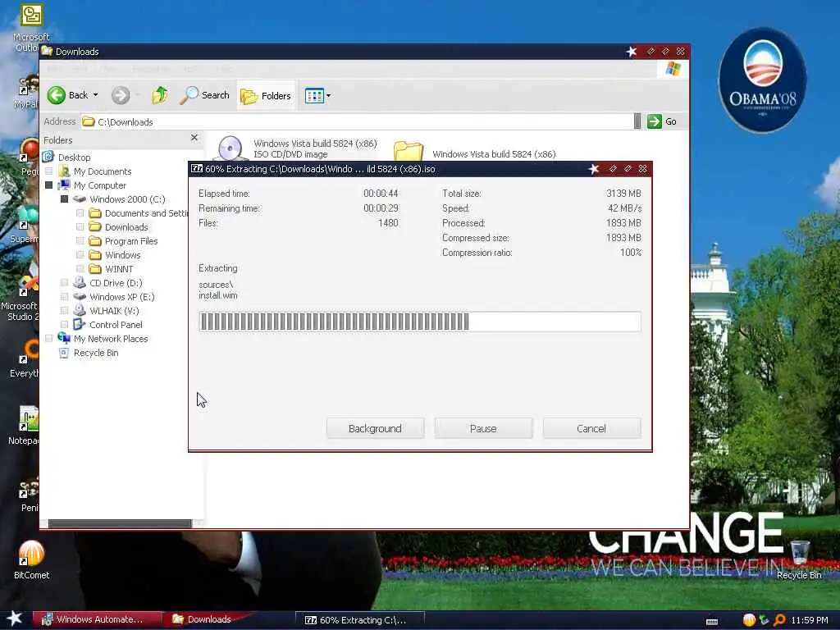Screen dimensions: 840x630
Task: Expand the Windows XP (E:) node
Action: [64, 296]
